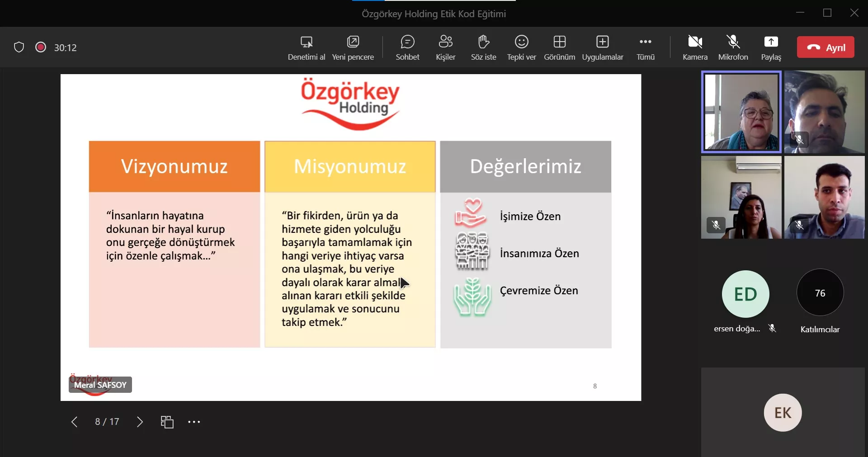Image resolution: width=868 pixels, height=457 pixels.
Task: Open the slide viewer more options ellipsis
Action: [194, 422]
